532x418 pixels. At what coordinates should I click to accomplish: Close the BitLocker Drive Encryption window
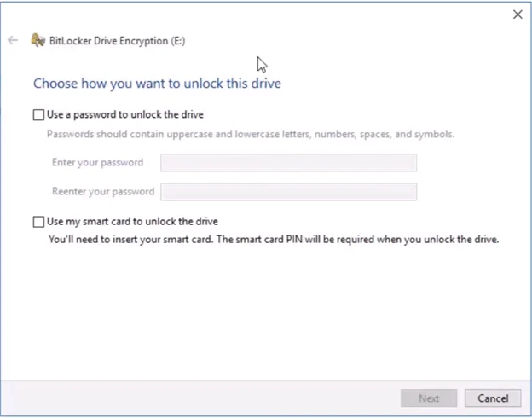pos(518,15)
